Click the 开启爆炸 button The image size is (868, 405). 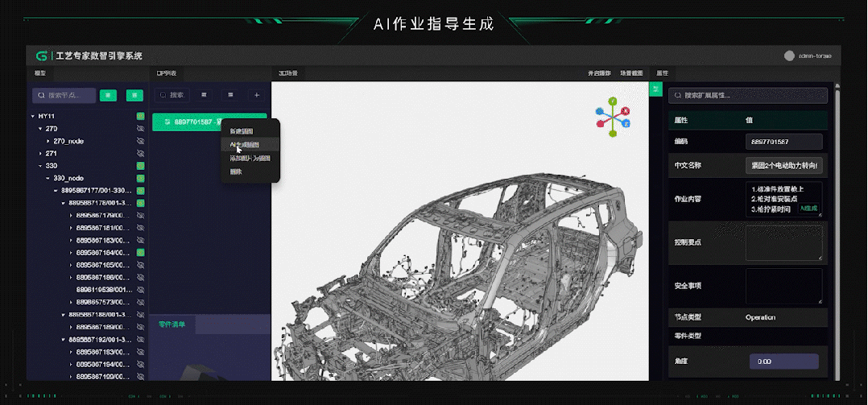pos(599,73)
